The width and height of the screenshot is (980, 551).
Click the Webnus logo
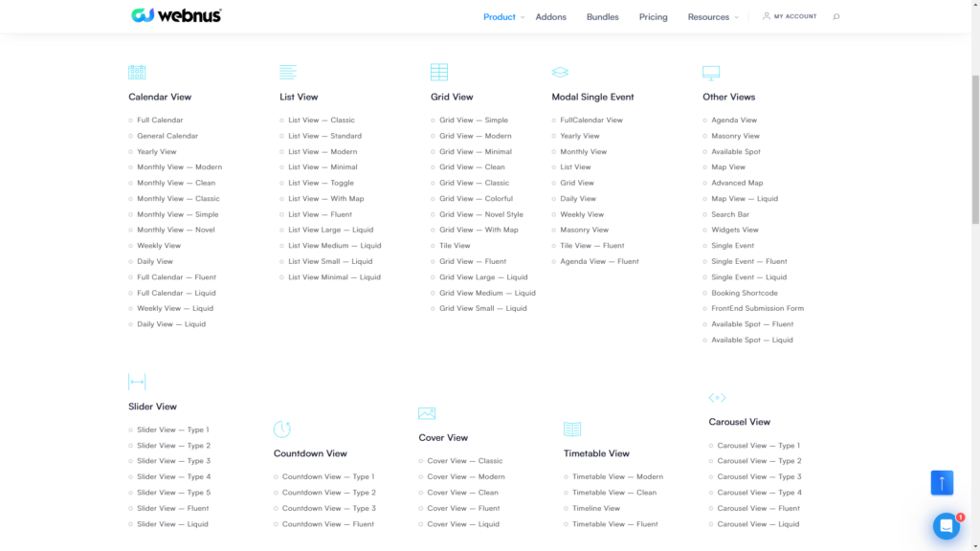pyautogui.click(x=177, y=15)
